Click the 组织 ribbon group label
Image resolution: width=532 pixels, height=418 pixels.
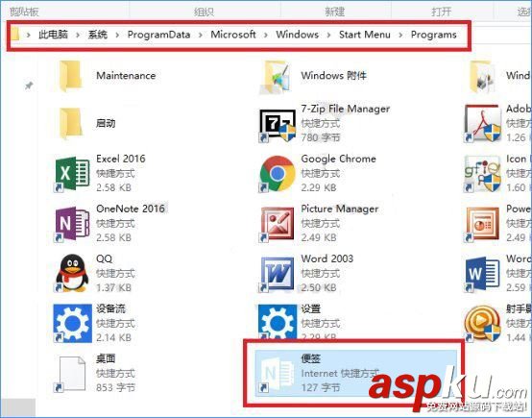204,12
